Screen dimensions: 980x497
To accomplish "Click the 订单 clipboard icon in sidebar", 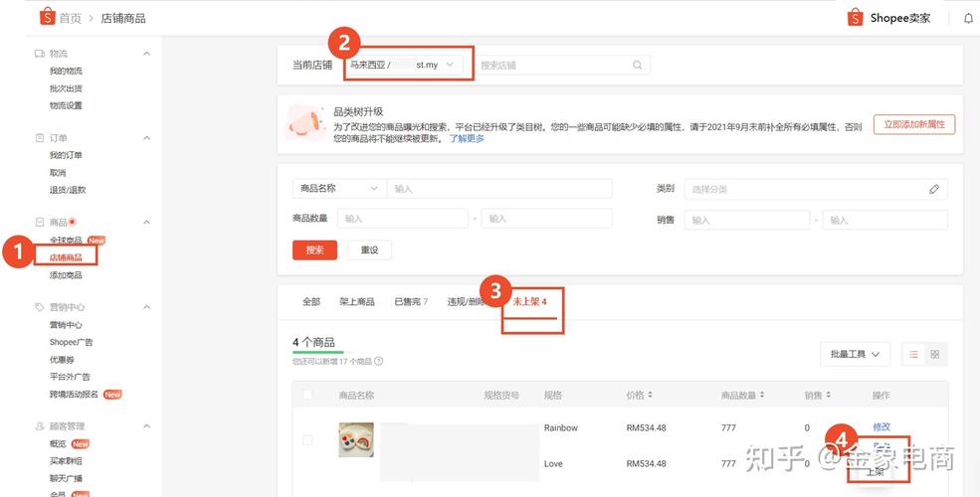I will [x=40, y=137].
